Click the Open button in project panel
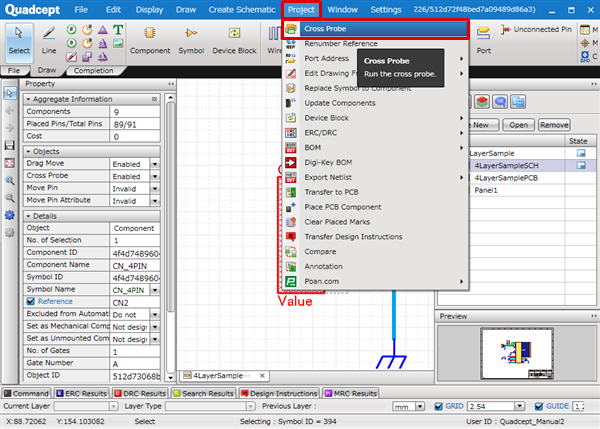This screenshot has width=600, height=429. click(518, 125)
